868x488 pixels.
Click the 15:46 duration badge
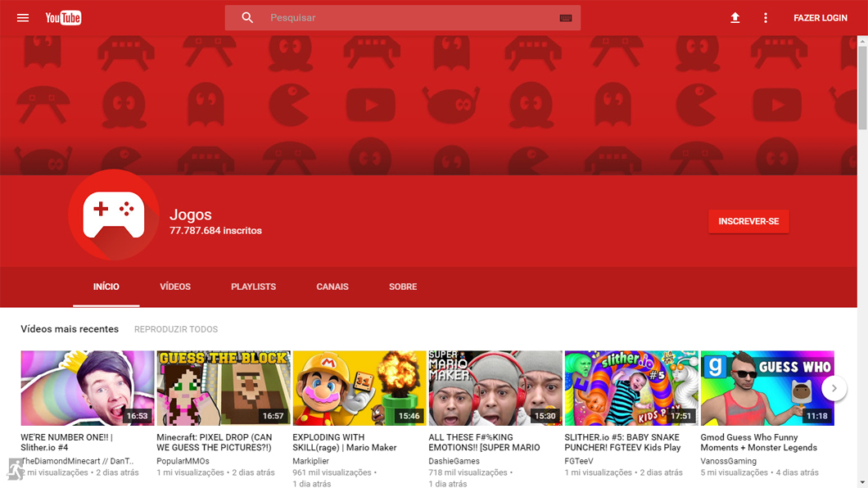pos(409,415)
